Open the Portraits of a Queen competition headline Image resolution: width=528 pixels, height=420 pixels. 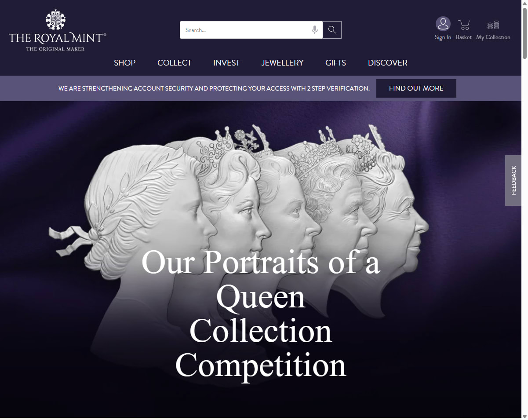coord(261,313)
